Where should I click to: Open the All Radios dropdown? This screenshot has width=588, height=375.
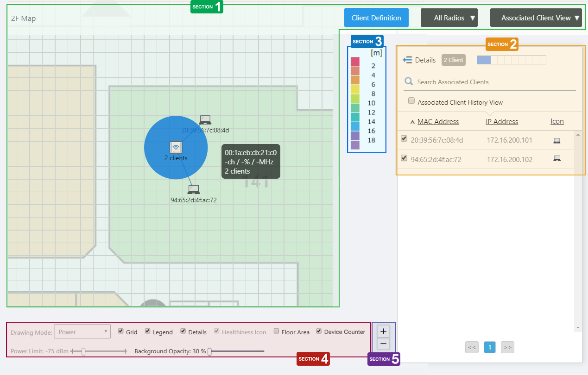click(449, 18)
